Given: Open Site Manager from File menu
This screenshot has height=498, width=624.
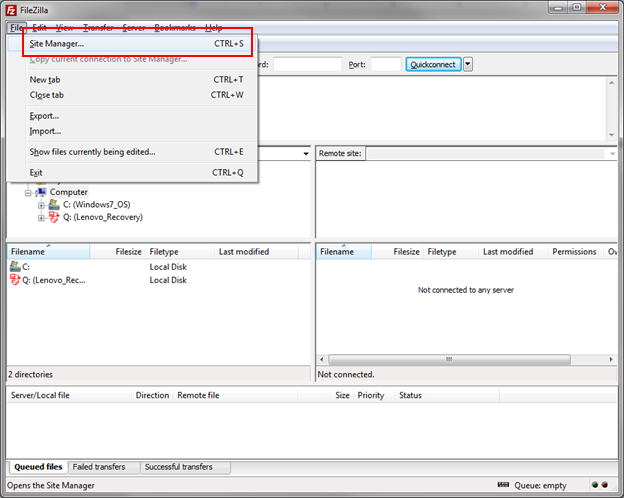Looking at the screenshot, I should [133, 44].
